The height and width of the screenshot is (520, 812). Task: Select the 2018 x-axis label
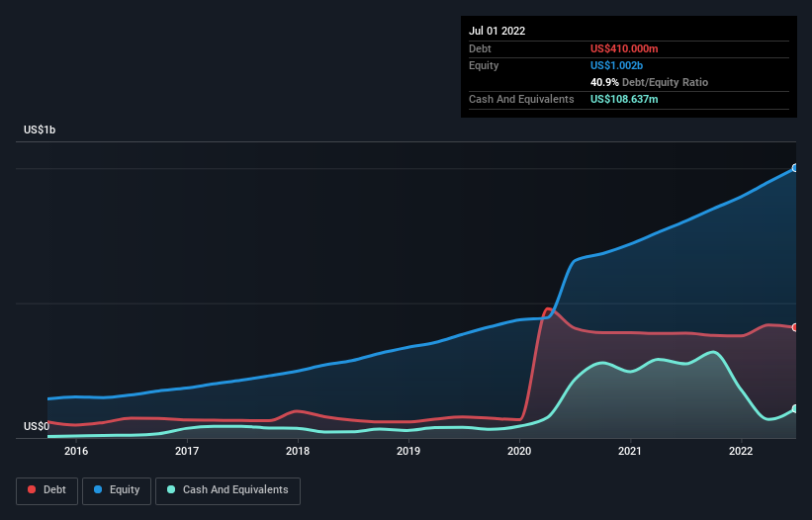[298, 451]
